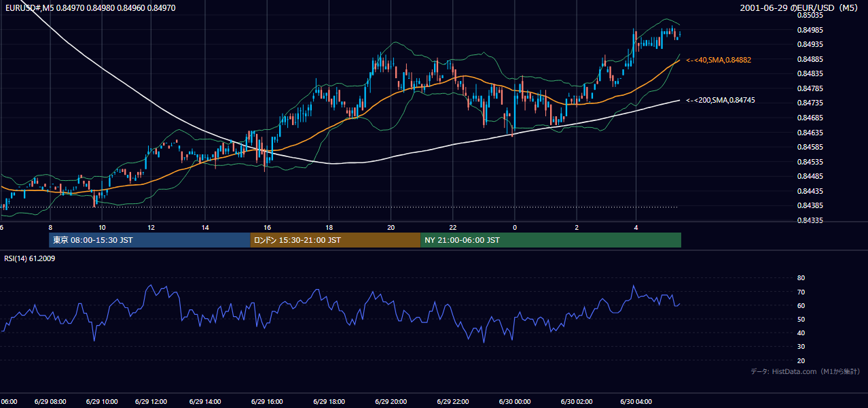Click the 6/29 18:00 date label
This screenshot has width=868, height=408.
(329, 401)
